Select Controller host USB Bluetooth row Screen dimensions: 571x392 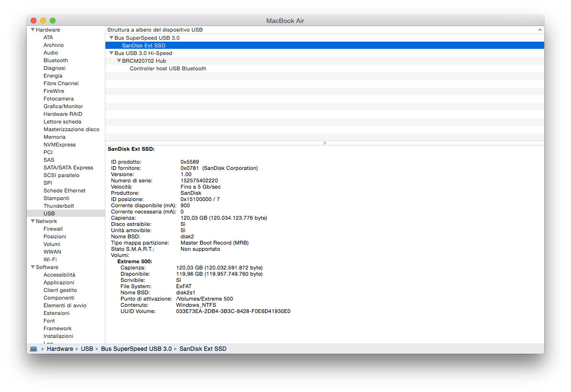[x=324, y=68]
